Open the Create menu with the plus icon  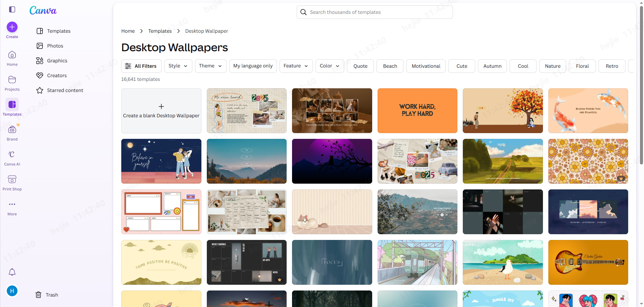click(12, 27)
